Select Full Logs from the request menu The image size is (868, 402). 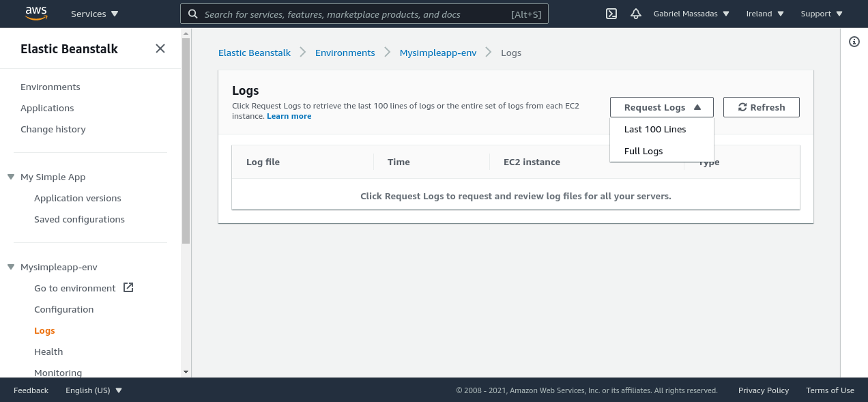(643, 151)
